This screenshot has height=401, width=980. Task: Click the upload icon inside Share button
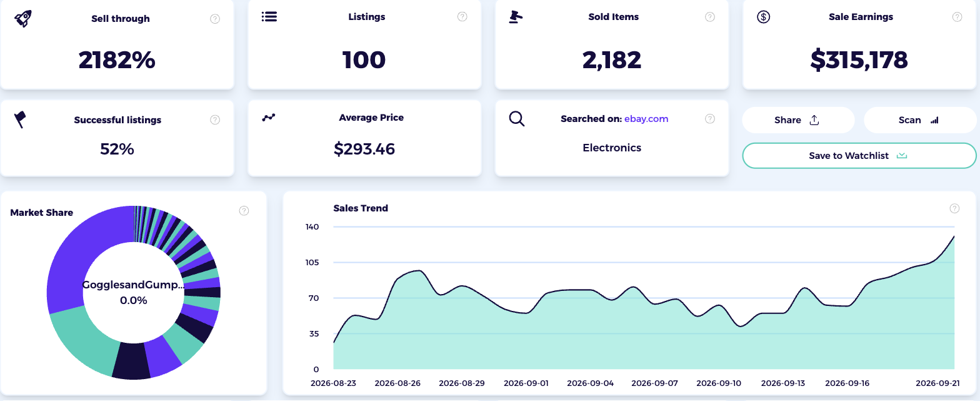[x=814, y=120]
